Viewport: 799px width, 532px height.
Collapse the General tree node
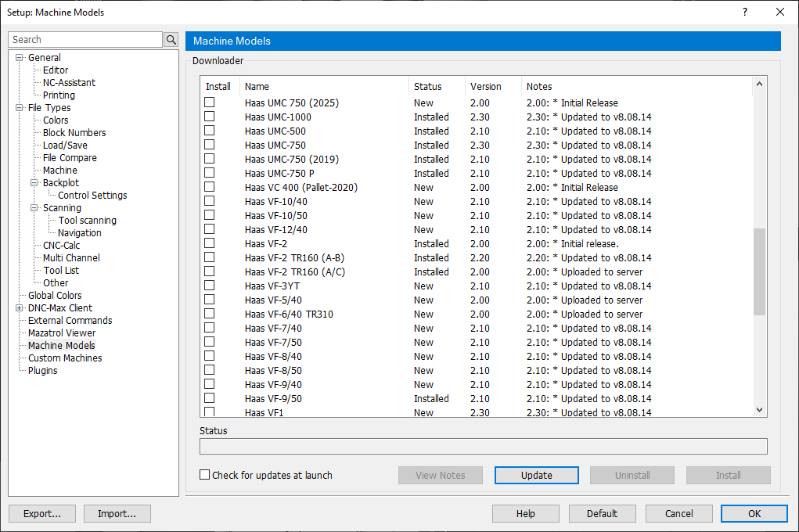20,58
